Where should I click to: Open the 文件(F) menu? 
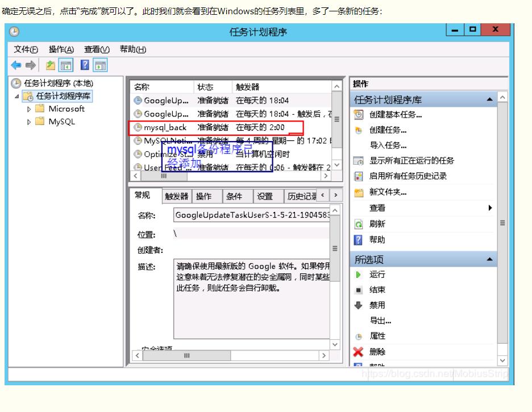click(26, 49)
